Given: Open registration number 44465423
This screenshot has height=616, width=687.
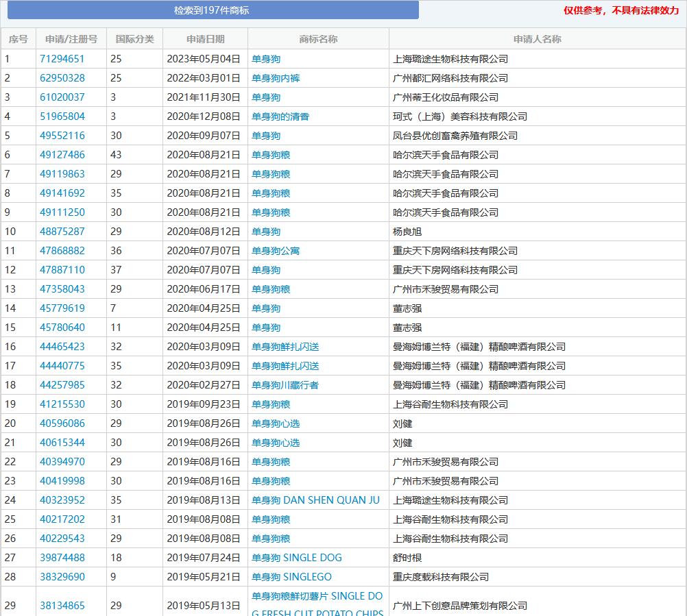Looking at the screenshot, I should pos(62,346).
